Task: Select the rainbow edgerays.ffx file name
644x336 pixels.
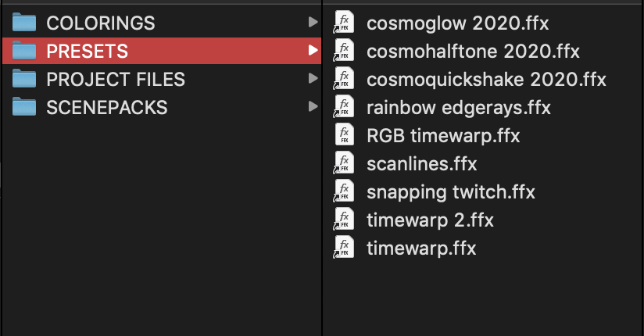Action: (x=459, y=108)
